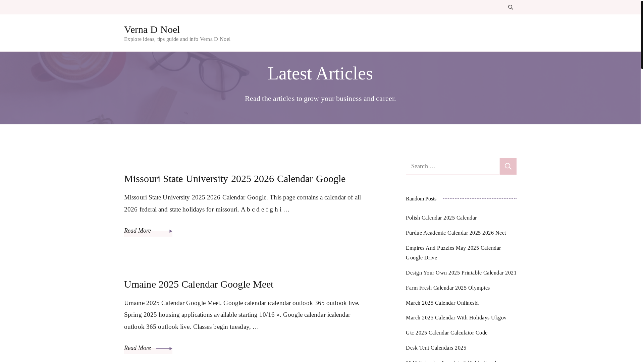Image resolution: width=644 pixels, height=362 pixels.
Task: Click the site tagline under Verna D Noel
Action: pos(177,39)
